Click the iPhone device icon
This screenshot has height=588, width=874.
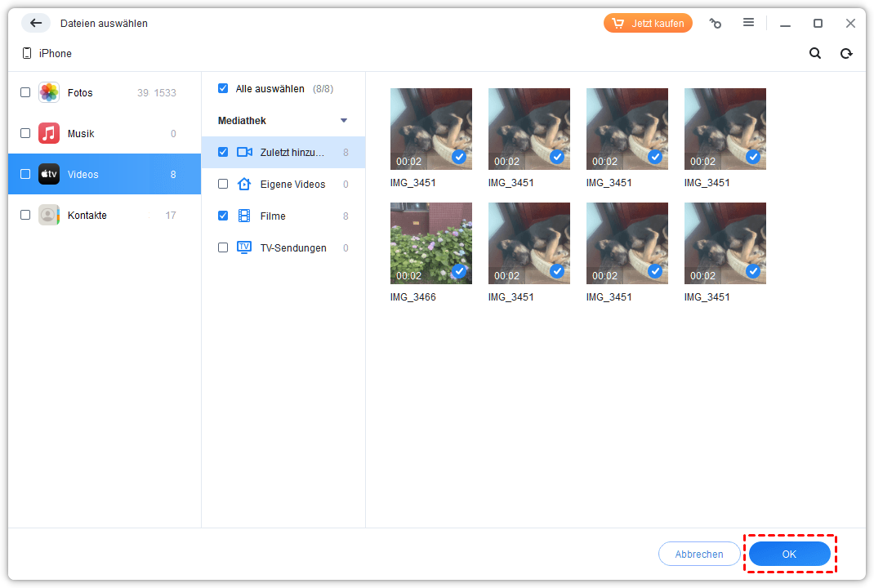coord(27,53)
